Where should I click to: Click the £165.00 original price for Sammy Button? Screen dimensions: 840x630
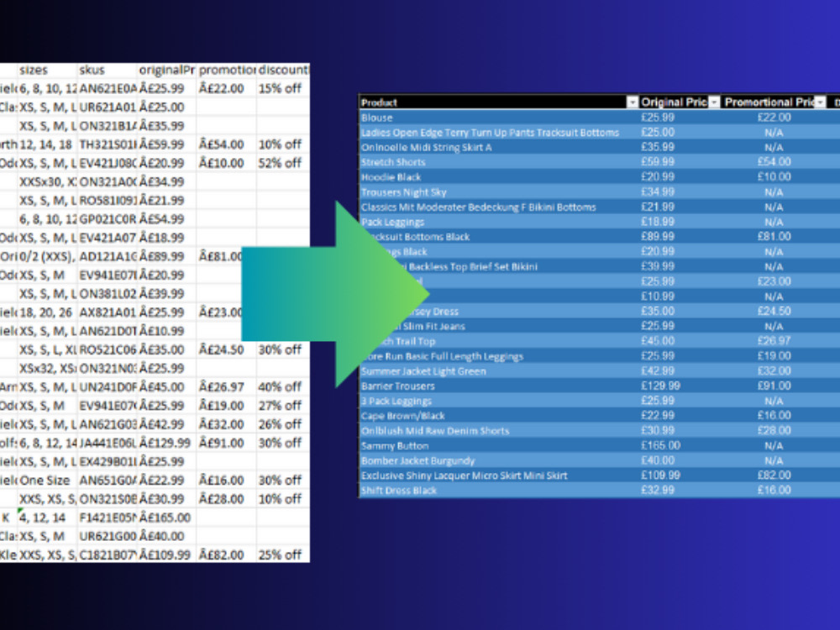point(660,445)
